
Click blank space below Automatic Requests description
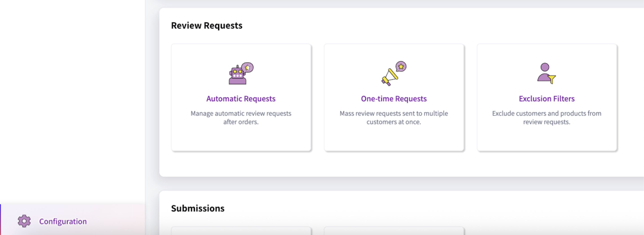coord(241,139)
